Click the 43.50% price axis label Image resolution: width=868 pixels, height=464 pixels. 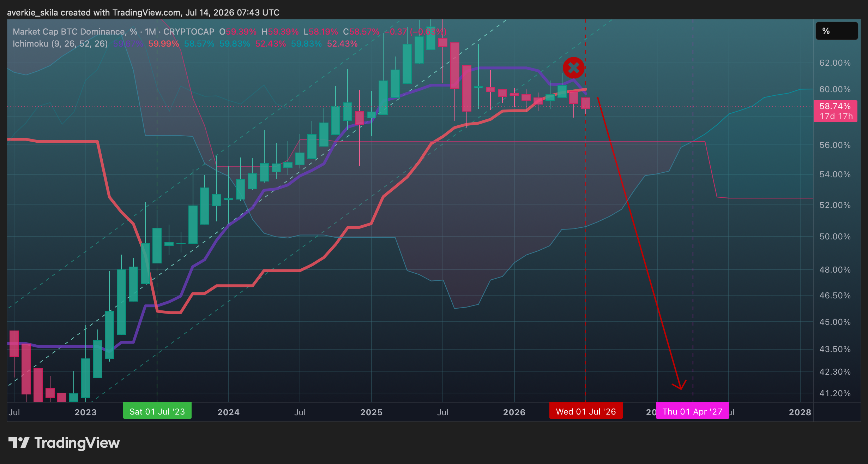[835, 349]
